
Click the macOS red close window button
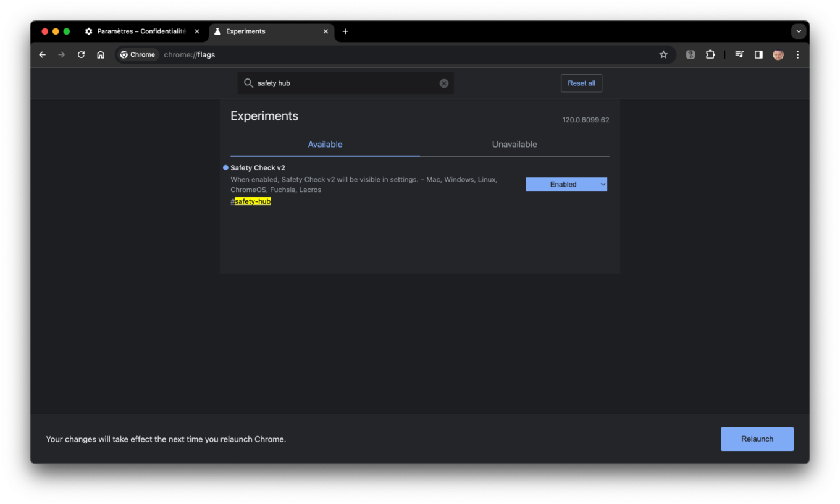(x=44, y=31)
